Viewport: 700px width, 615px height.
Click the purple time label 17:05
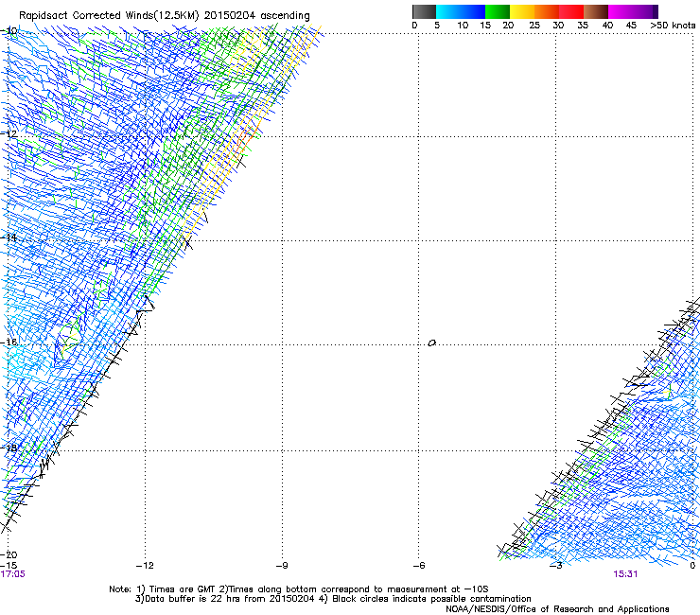pos(12,574)
